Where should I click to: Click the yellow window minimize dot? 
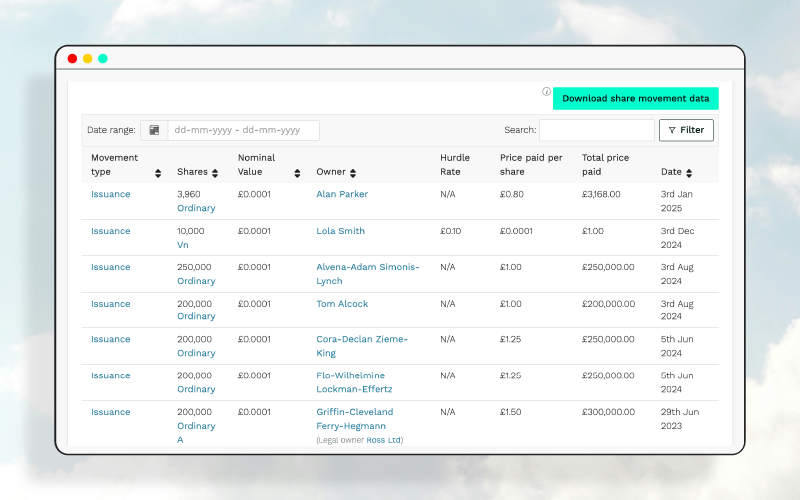[x=88, y=59]
